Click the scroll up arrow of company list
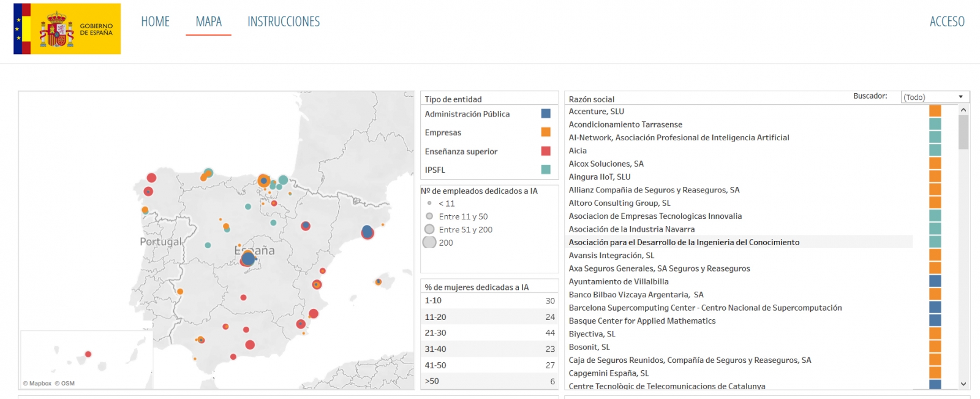This screenshot has width=980, height=399. coord(963,110)
